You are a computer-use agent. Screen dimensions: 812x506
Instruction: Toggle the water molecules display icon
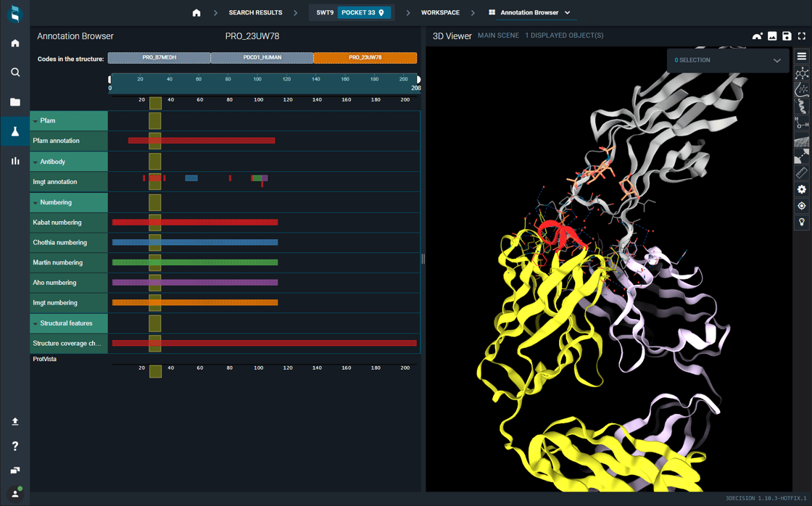801,123
